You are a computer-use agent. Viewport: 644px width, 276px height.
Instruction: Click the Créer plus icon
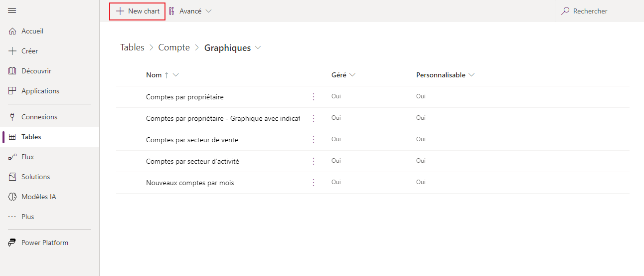pyautogui.click(x=12, y=51)
